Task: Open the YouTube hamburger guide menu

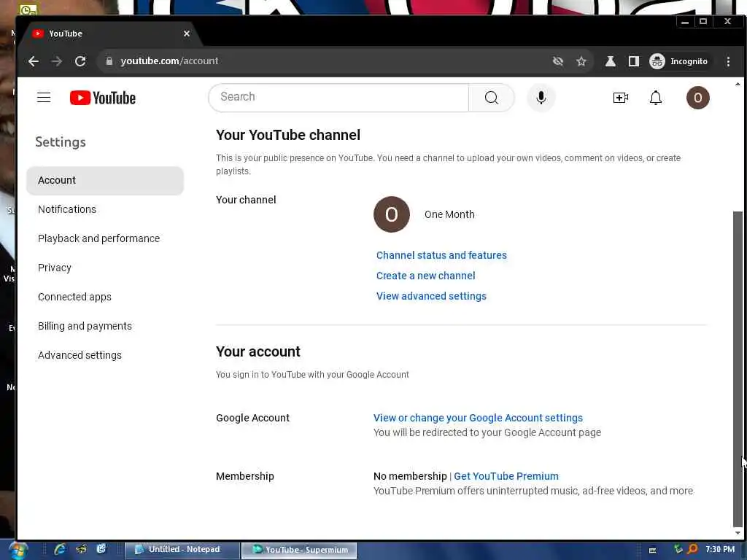Action: tap(44, 98)
